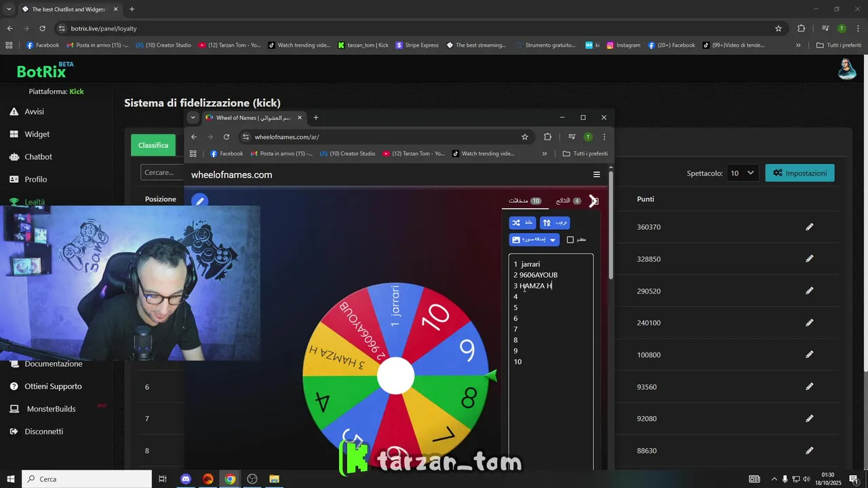Viewport: 868px width, 488px height.
Task: Click the Cerca taskbar search box
Action: [87, 479]
